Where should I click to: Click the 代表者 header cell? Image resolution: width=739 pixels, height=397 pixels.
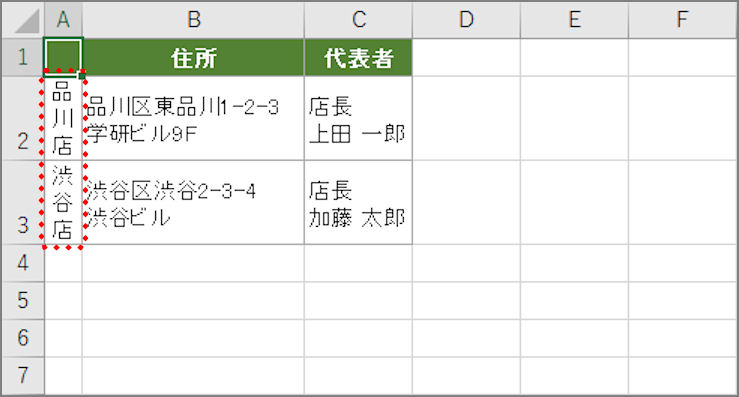(358, 58)
